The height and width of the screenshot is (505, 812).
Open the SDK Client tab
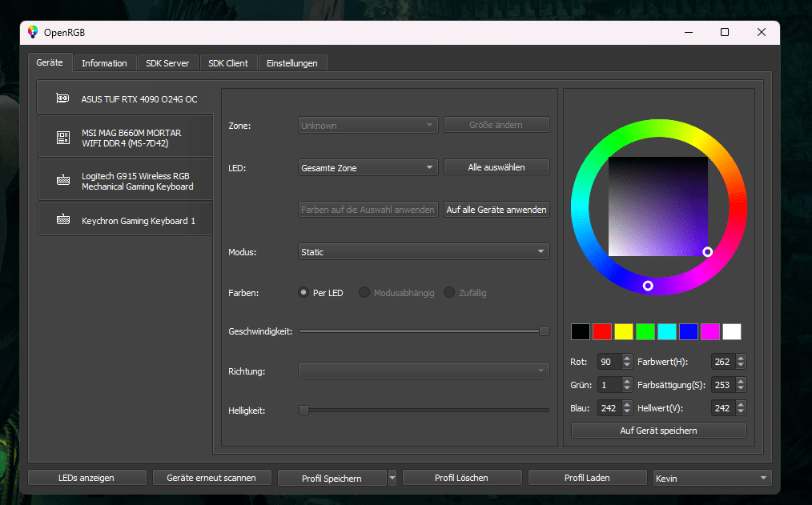(x=228, y=63)
